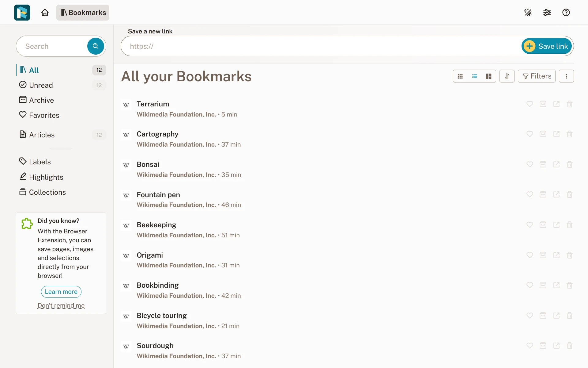The height and width of the screenshot is (368, 588).
Task: Focus the Search input field
Action: (52, 46)
